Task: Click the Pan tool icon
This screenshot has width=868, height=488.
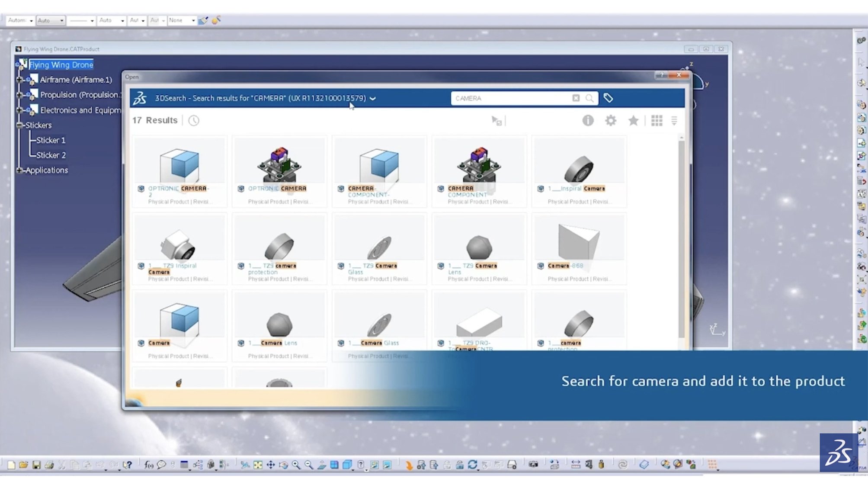Action: 271,465
